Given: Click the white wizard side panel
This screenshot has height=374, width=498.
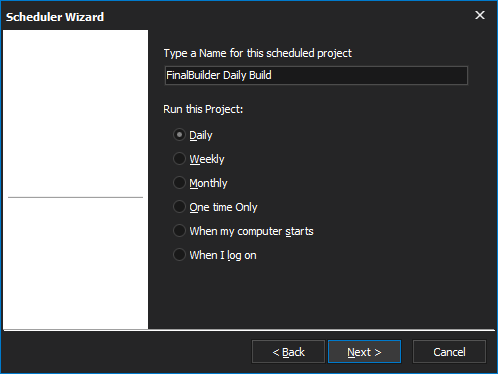Looking at the screenshot, I should coord(76,180).
